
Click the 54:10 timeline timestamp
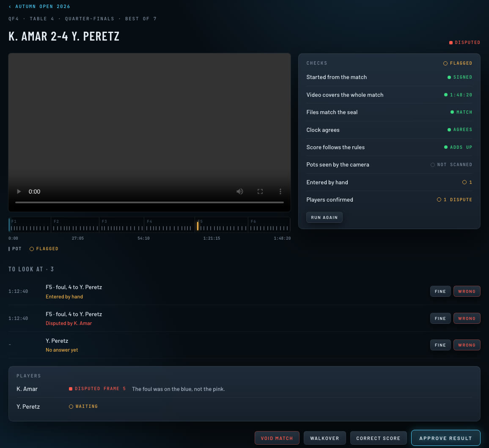tap(143, 238)
